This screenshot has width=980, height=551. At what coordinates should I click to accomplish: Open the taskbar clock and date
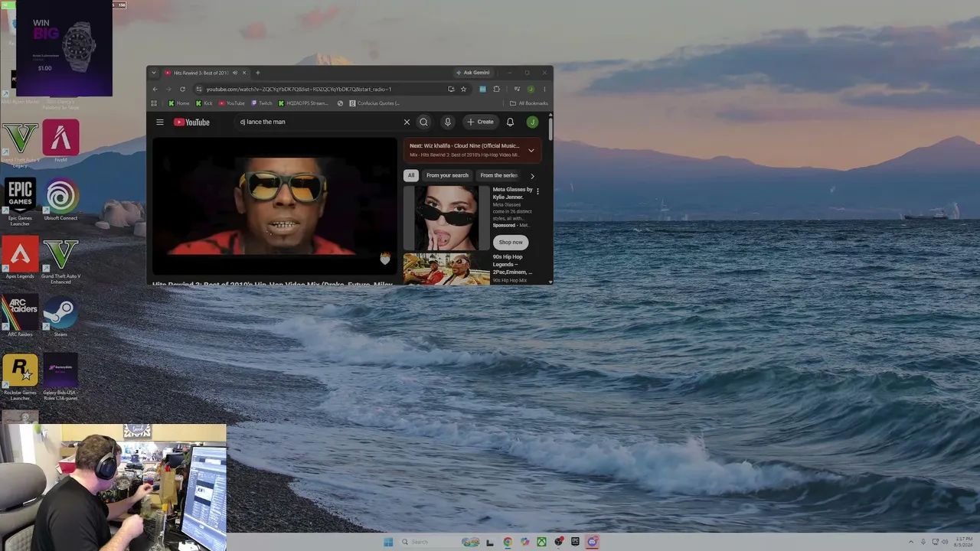pos(964,542)
